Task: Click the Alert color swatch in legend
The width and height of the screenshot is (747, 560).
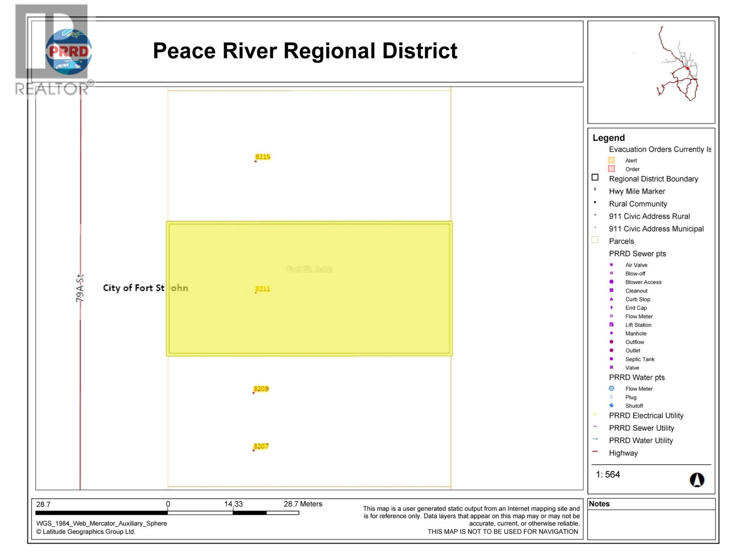Action: click(x=611, y=160)
